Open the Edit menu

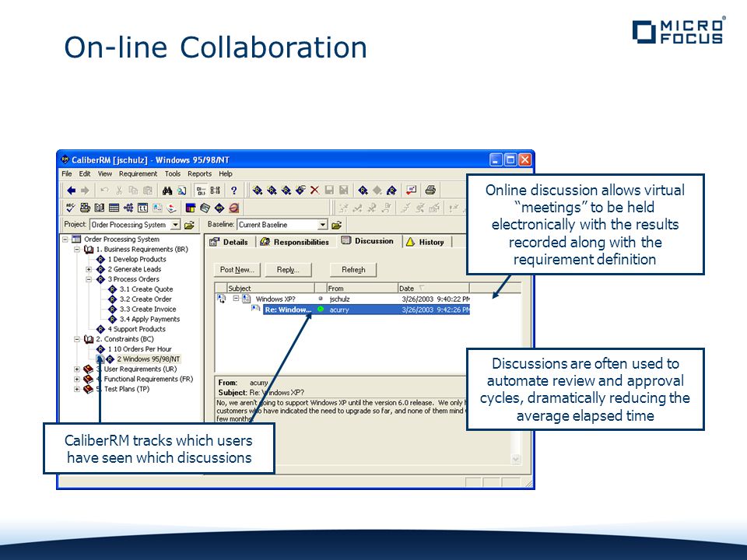(x=85, y=173)
